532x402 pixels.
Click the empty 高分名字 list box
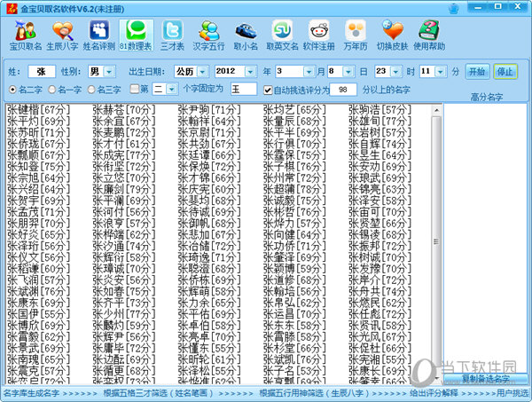click(x=485, y=238)
